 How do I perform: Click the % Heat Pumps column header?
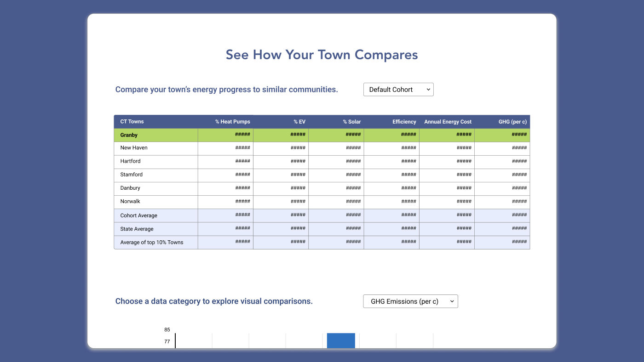(232, 122)
